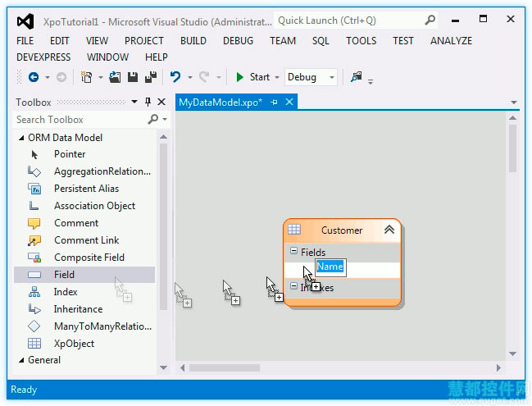Open the TOOLS menu

pyautogui.click(x=361, y=41)
